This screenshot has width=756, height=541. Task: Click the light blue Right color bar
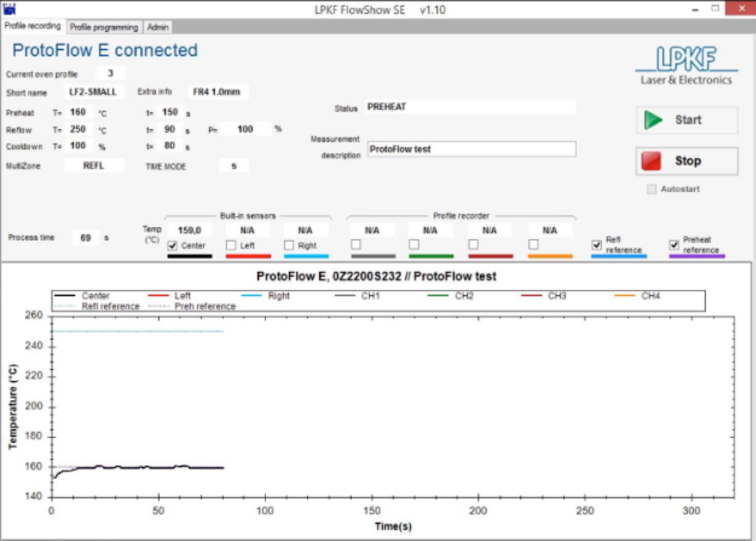click(x=306, y=256)
